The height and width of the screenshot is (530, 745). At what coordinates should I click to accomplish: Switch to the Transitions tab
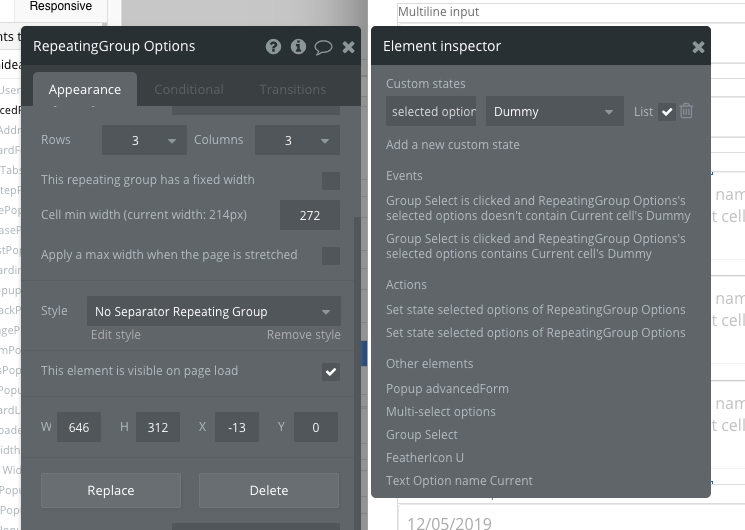tap(292, 90)
